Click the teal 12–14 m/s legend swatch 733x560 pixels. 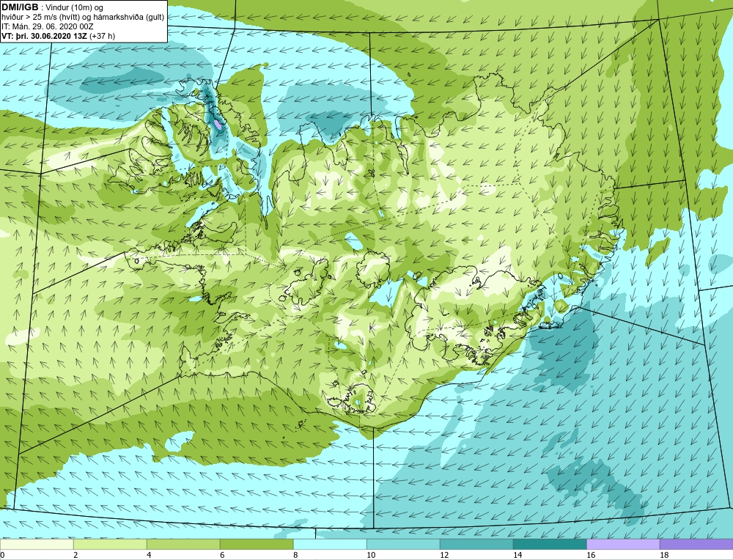476,544
